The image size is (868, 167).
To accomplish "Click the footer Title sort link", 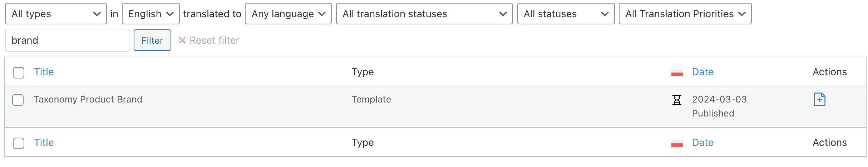I will coord(44,143).
